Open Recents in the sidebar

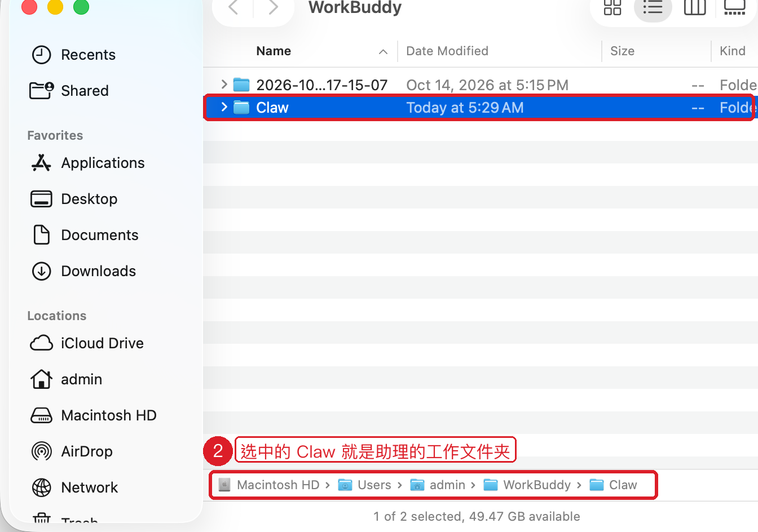tap(73, 55)
